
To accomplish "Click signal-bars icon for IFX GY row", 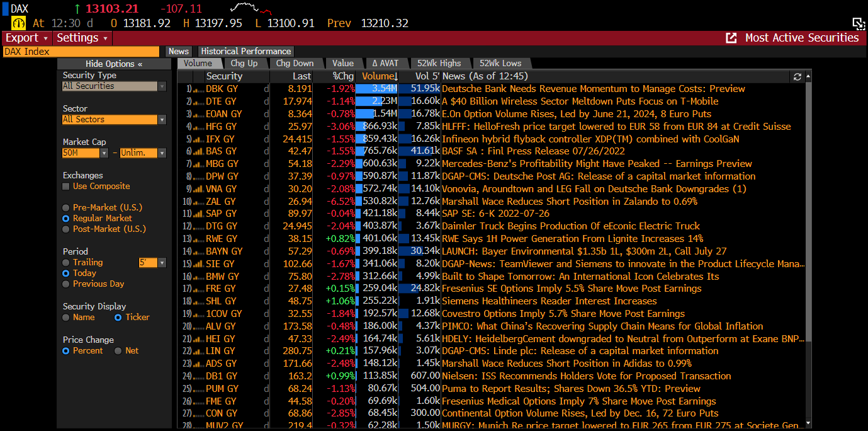I will [198, 139].
